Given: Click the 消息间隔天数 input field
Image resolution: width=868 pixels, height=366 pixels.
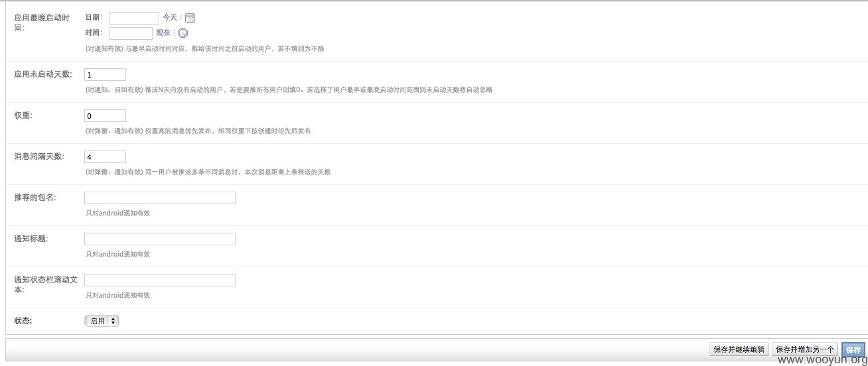Looking at the screenshot, I should point(106,157).
